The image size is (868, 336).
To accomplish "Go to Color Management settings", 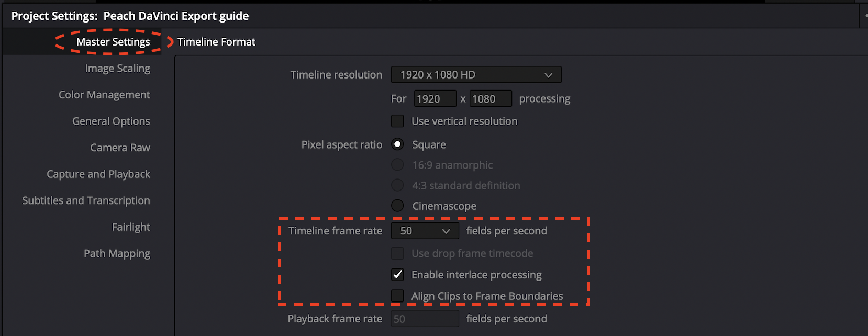I will (x=104, y=95).
